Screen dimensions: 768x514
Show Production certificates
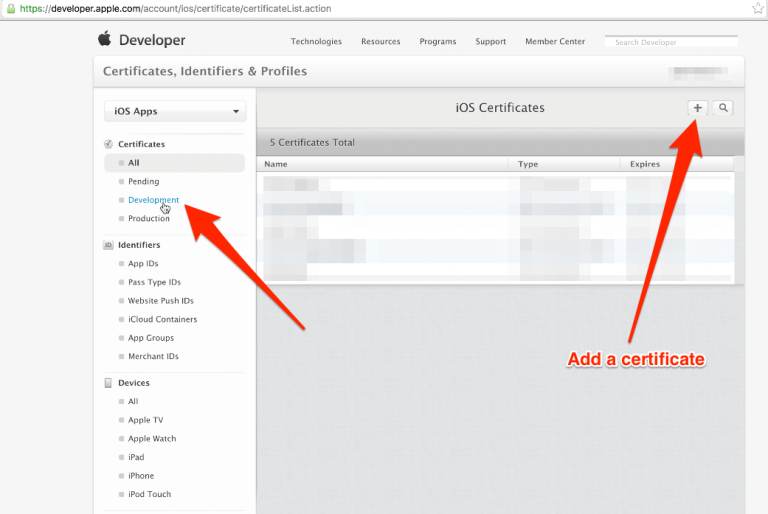pos(149,219)
